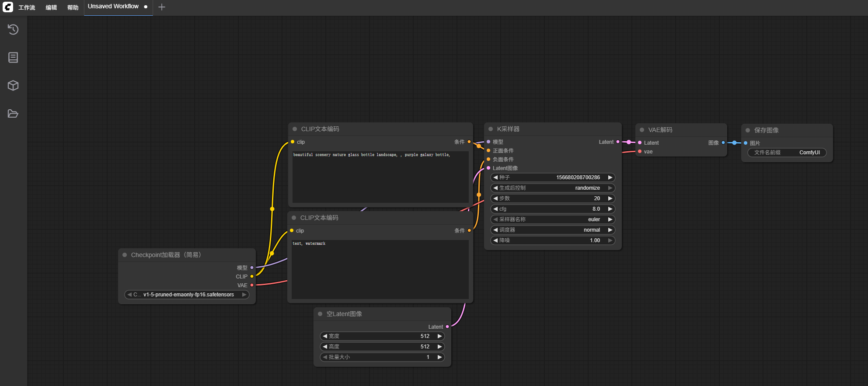Open the 帮助 menu
Image resolution: width=868 pixels, height=386 pixels.
point(73,7)
